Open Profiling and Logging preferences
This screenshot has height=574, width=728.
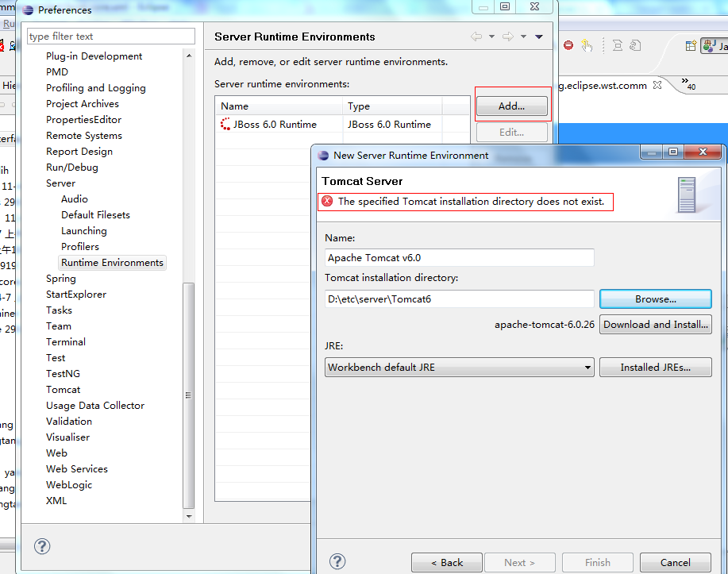click(x=95, y=88)
